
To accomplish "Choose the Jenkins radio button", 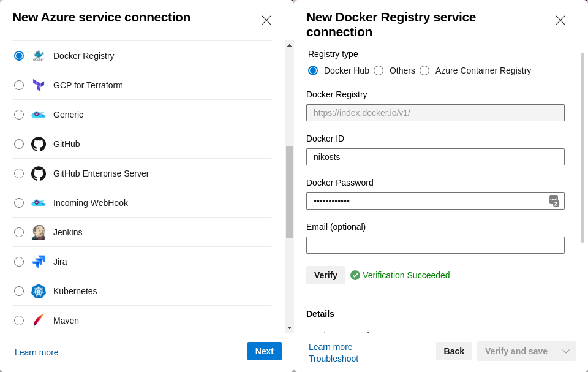I will click(19, 232).
